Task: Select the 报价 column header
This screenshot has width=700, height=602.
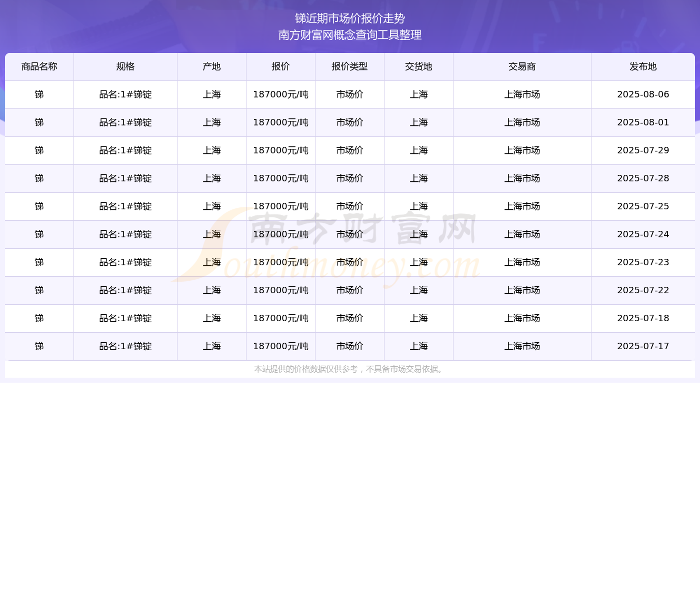Action: pyautogui.click(x=280, y=66)
